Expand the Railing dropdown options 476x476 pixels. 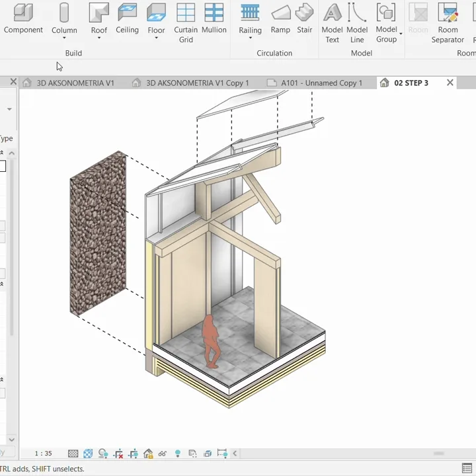250,38
